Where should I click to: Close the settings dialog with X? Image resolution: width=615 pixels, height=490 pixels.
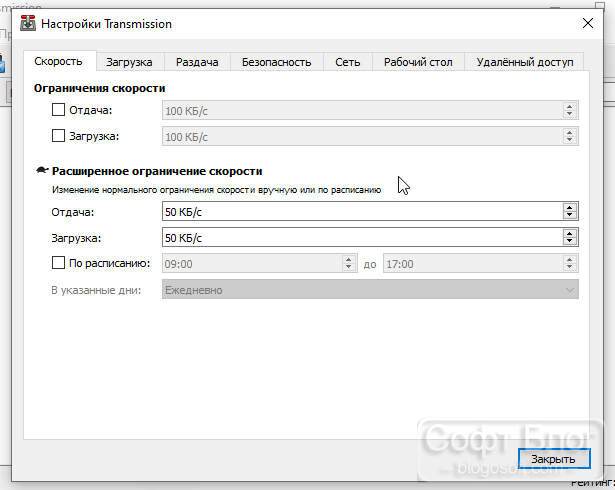[x=587, y=24]
